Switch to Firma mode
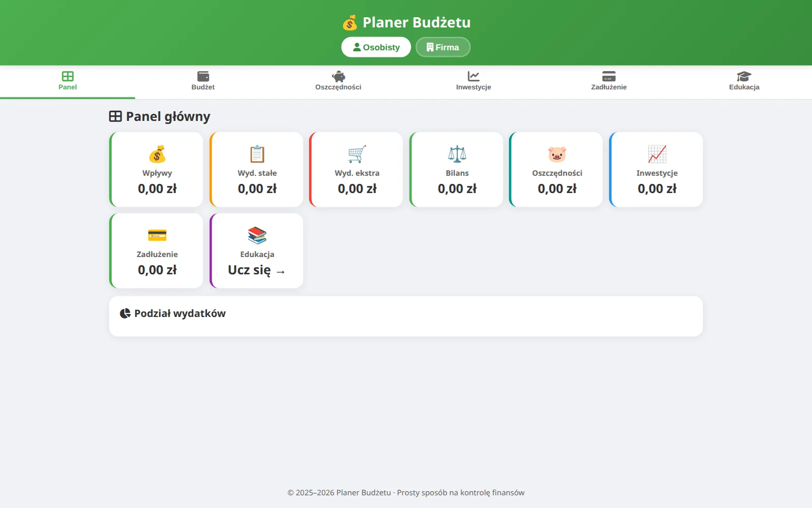 [x=443, y=47]
